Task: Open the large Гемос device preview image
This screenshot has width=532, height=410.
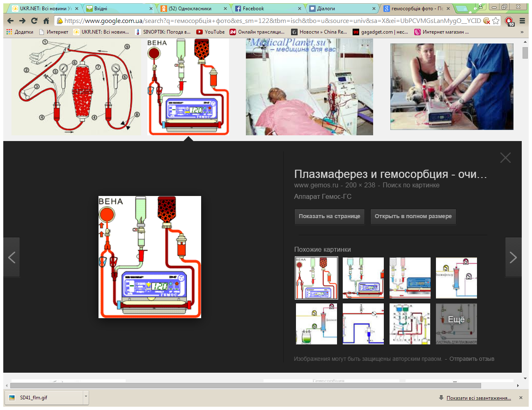Action: pos(150,257)
